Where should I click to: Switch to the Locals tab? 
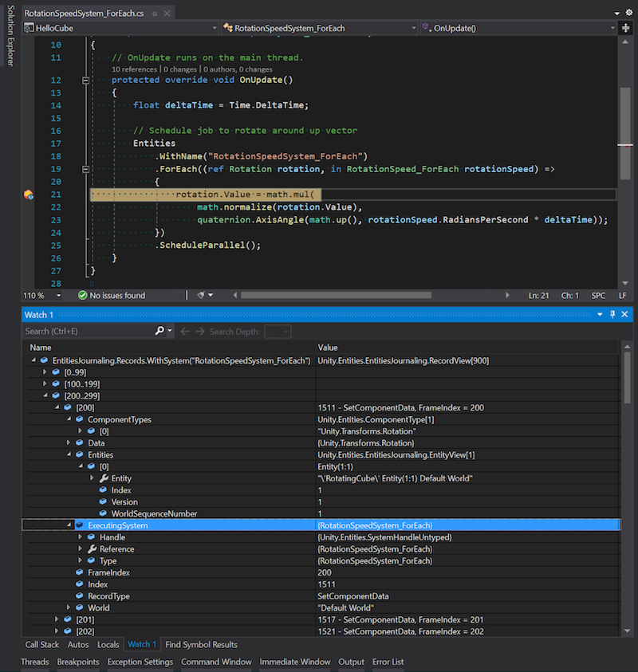coord(108,644)
